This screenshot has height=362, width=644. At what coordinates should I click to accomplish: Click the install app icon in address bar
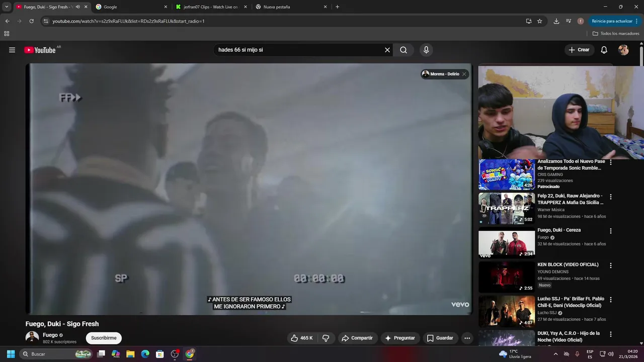click(x=528, y=21)
